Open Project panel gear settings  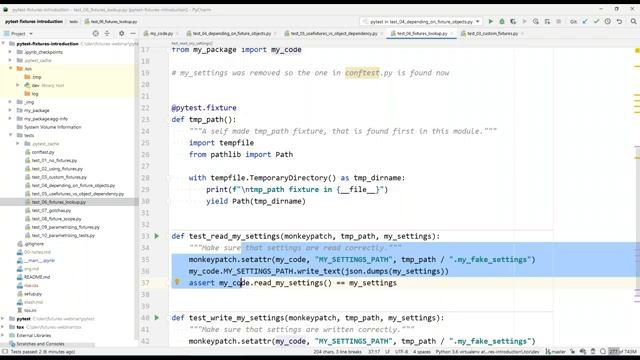click(x=121, y=33)
